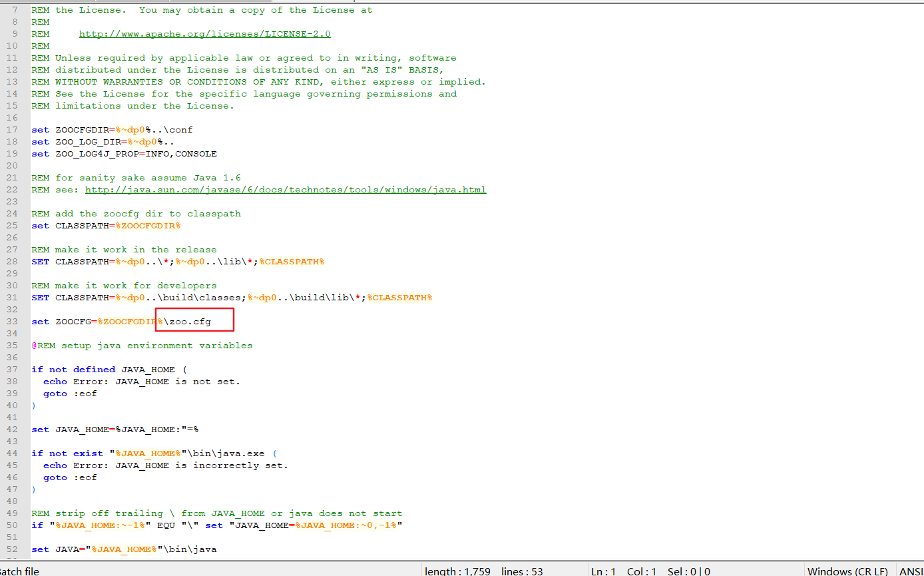
Task: Click the "if not defined JAVA_HOME (" line
Action: point(109,370)
